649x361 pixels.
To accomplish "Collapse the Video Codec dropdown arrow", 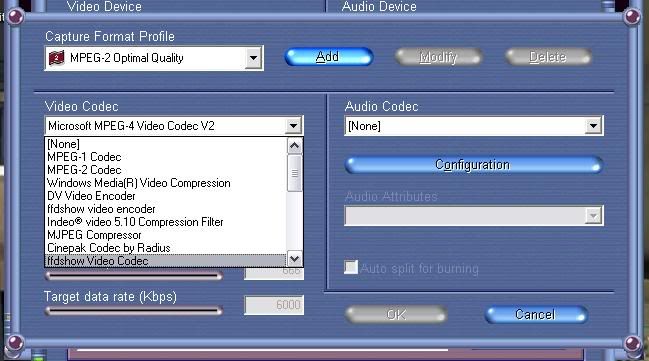I will (293, 125).
